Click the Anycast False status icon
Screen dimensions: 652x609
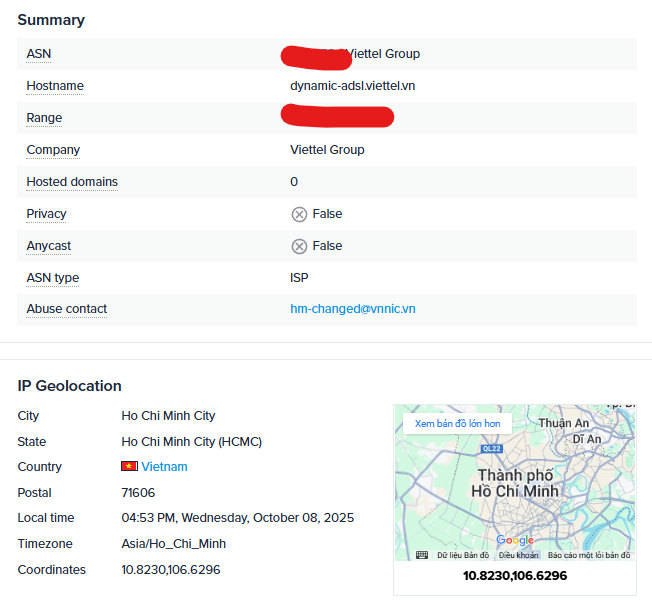click(299, 247)
